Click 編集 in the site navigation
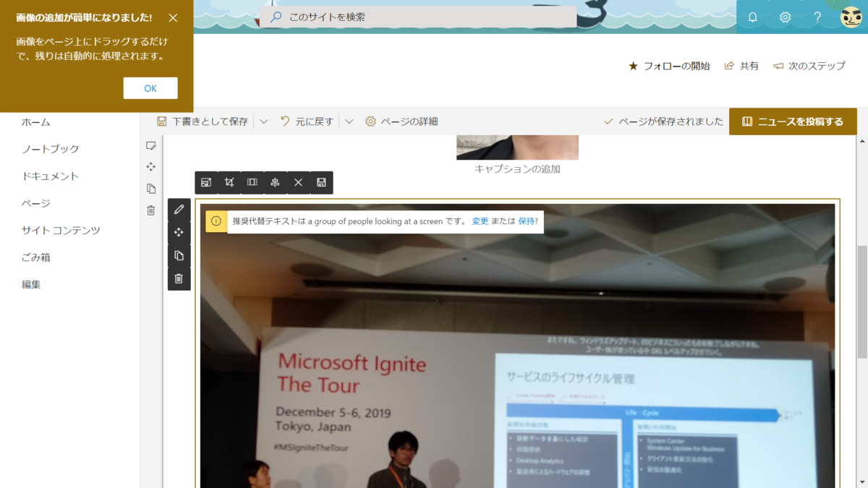The image size is (868, 488). (31, 285)
